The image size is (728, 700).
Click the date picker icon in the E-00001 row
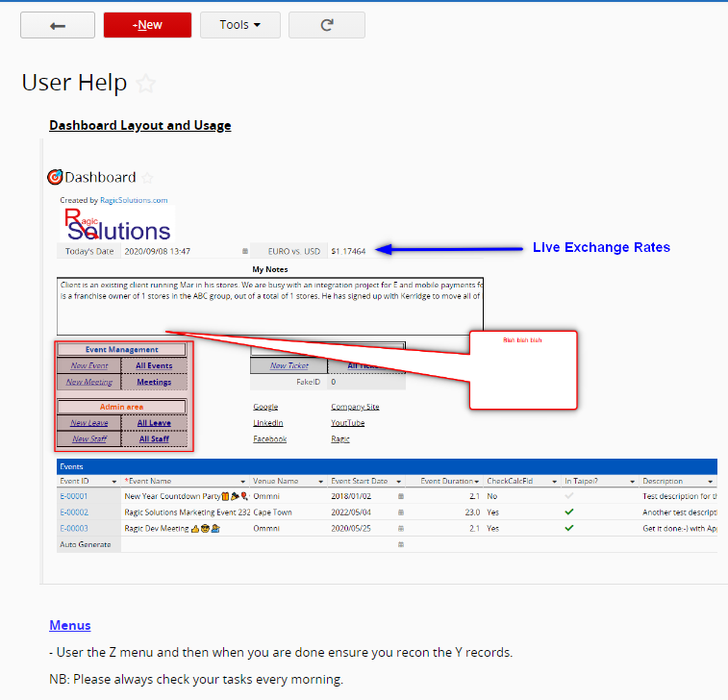coord(401,496)
